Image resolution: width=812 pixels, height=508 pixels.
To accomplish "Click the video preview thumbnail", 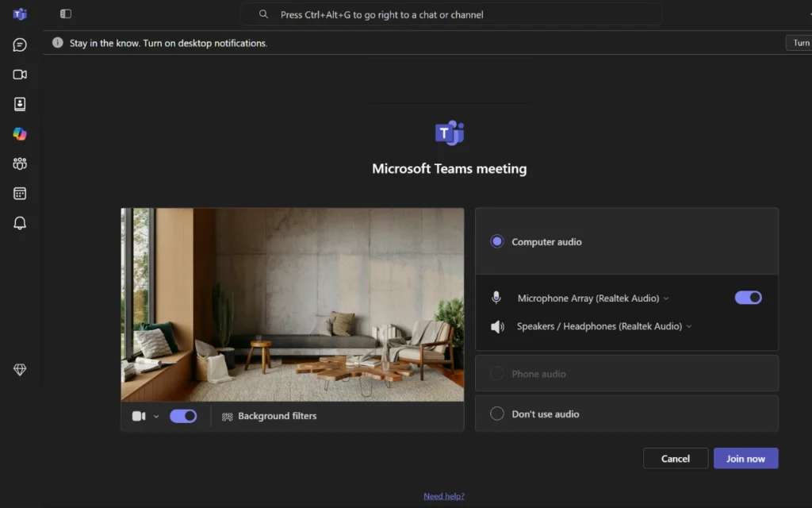I will 293,305.
